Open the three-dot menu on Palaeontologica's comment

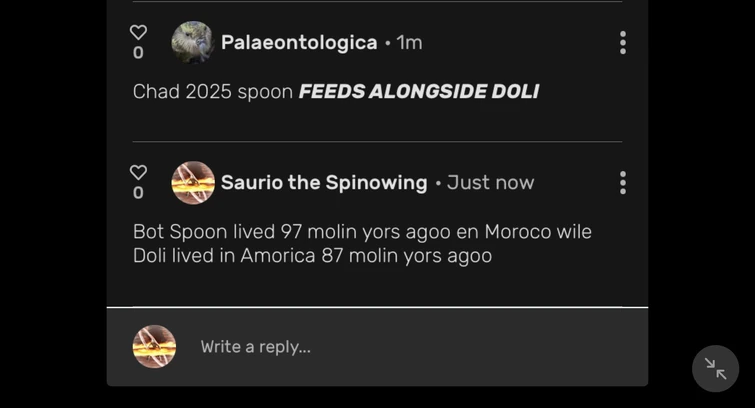(x=623, y=42)
